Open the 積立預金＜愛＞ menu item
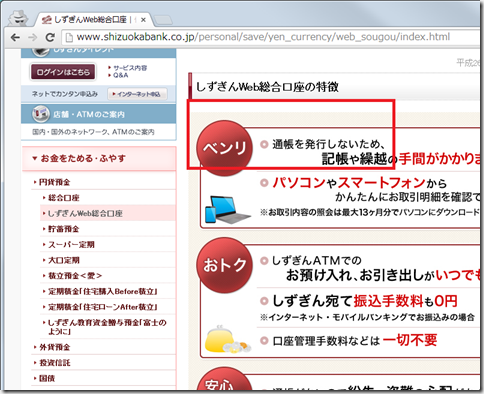The image size is (484, 394). pyautogui.click(x=75, y=276)
